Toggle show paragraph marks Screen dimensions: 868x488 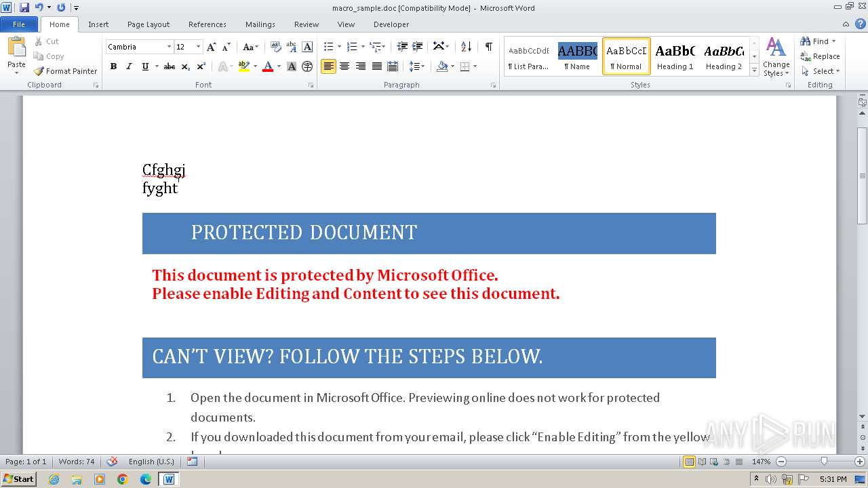[x=488, y=47]
